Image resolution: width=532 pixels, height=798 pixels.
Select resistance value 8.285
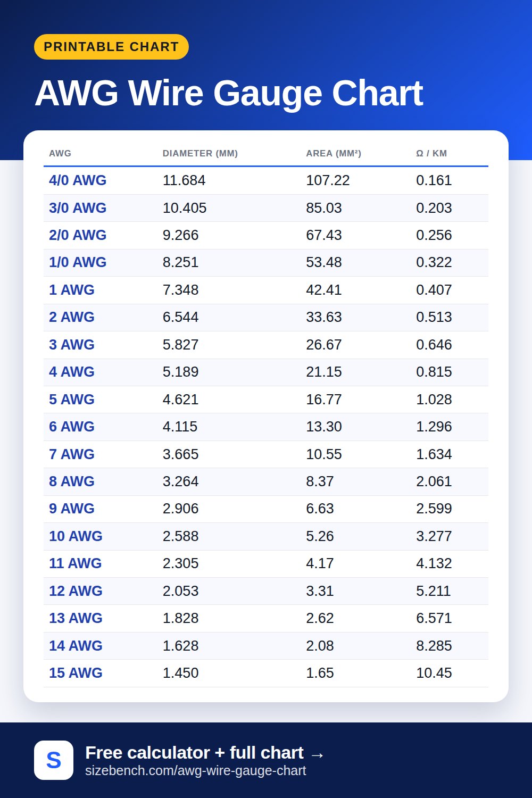click(434, 646)
